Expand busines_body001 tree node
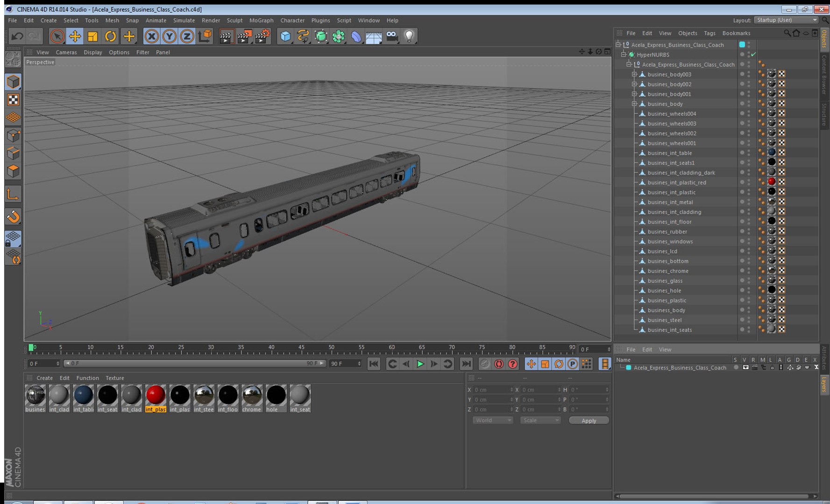Image resolution: width=830 pixels, height=504 pixels. click(634, 94)
